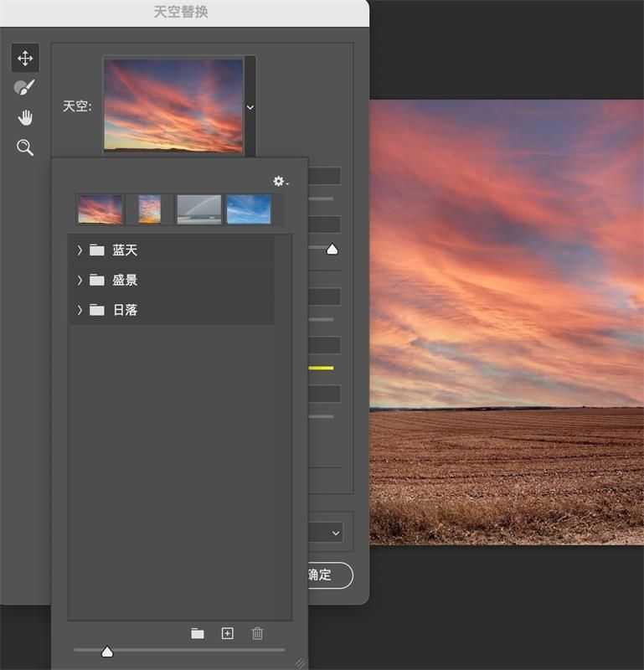Click the large 天空 preview image
Image resolution: width=644 pixels, height=670 pixels.
pyautogui.click(x=173, y=105)
